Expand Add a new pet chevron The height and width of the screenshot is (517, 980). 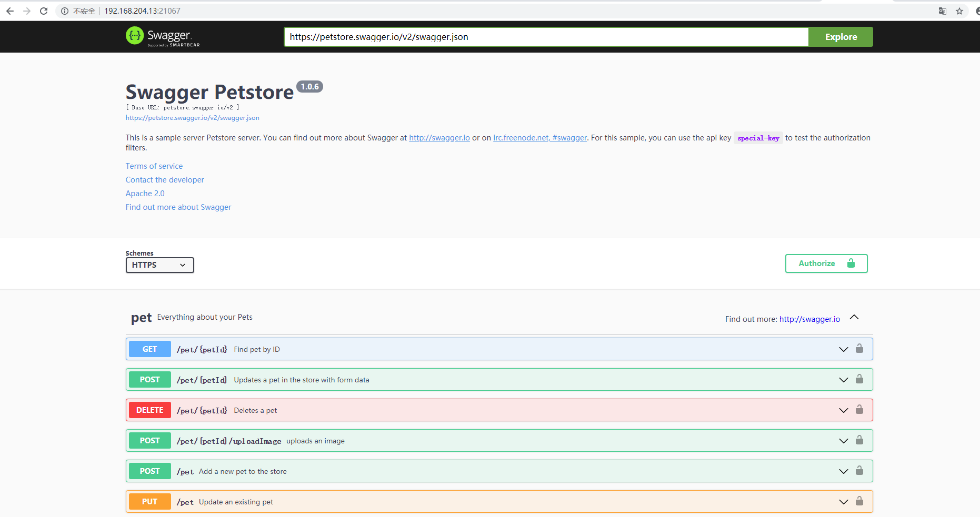tap(844, 471)
